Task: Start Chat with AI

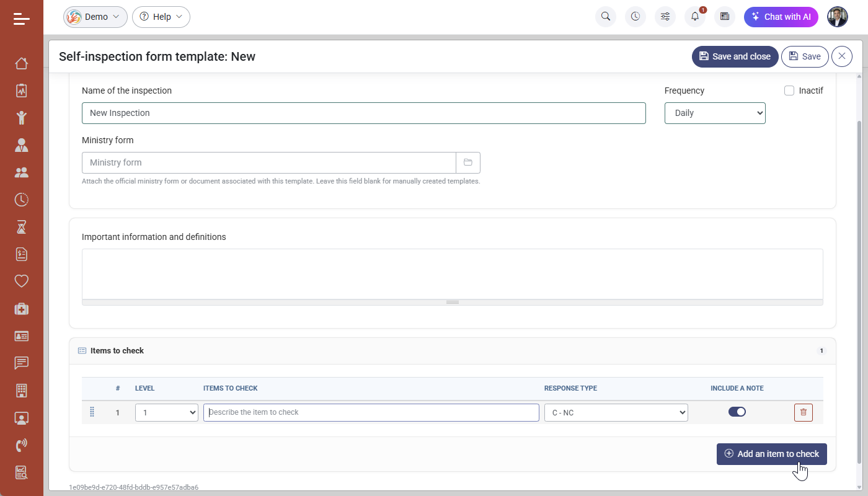Action: [781, 17]
